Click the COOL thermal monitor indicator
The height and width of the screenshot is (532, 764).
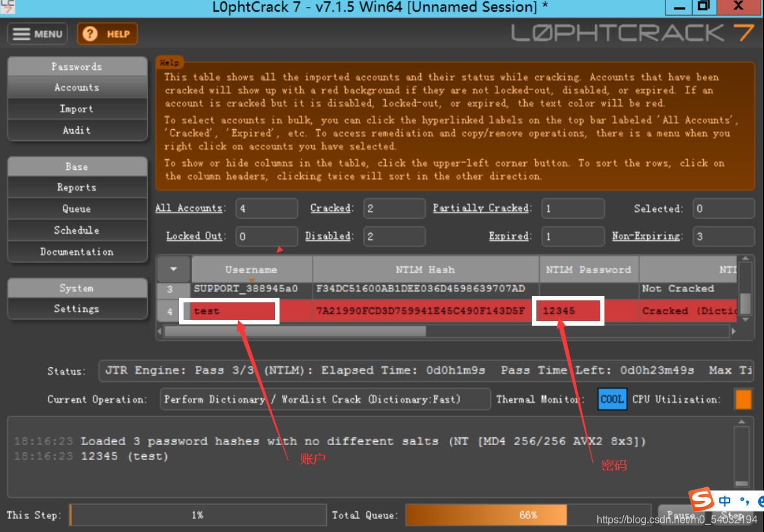(612, 400)
